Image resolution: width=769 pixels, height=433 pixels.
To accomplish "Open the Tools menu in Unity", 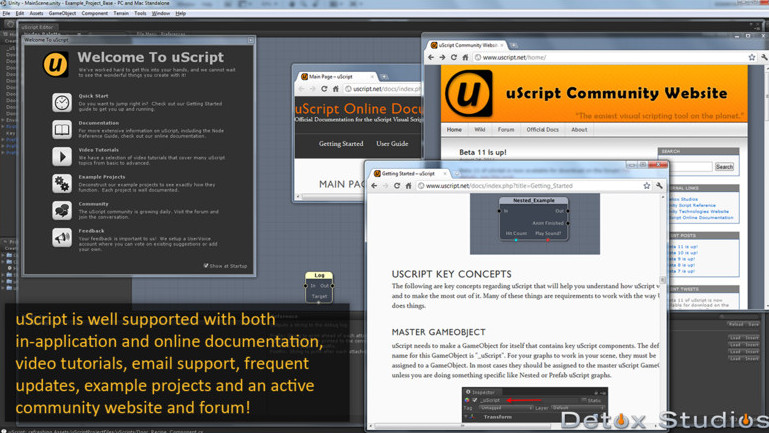I will tap(140, 13).
